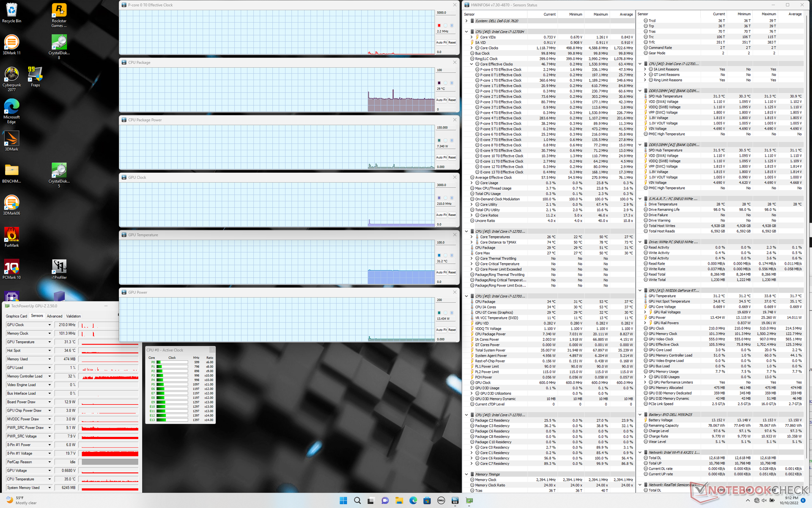
Task: Click Auto Fit in the CPU Package graph
Action: pyautogui.click(x=441, y=100)
